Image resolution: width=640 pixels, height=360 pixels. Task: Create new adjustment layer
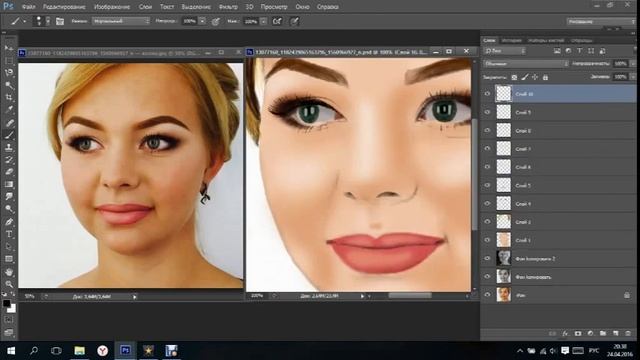590,333
